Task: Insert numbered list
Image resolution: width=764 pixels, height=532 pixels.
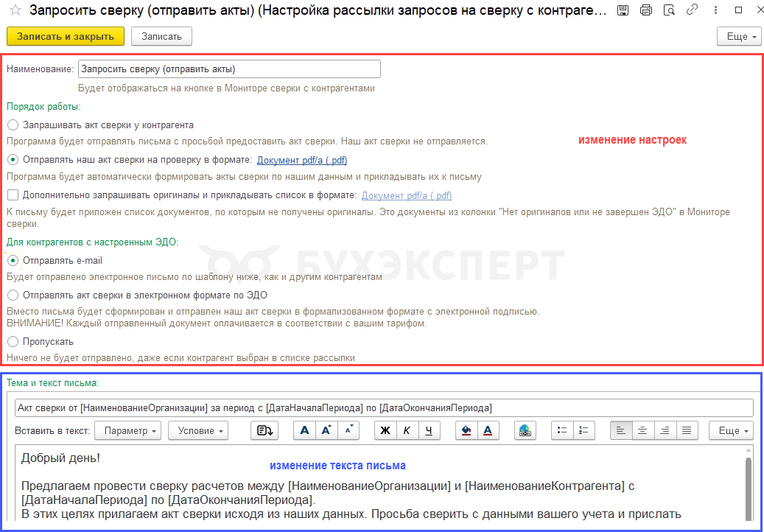Action: pyautogui.click(x=583, y=430)
